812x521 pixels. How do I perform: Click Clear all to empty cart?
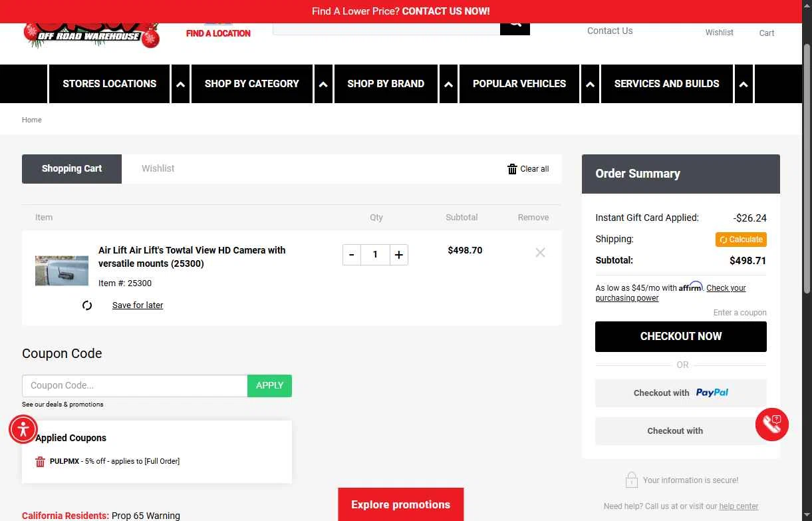pyautogui.click(x=528, y=169)
